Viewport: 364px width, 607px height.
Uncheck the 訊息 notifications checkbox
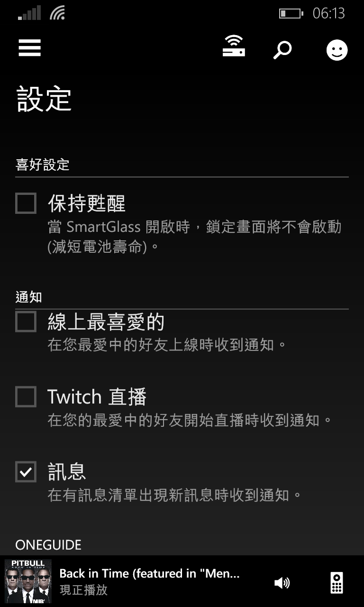pyautogui.click(x=26, y=471)
